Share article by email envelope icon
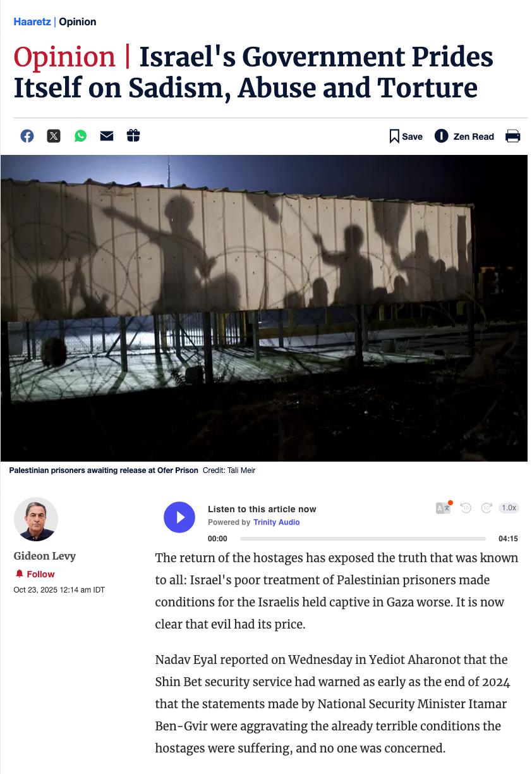The width and height of the screenshot is (532, 774). 107,136
